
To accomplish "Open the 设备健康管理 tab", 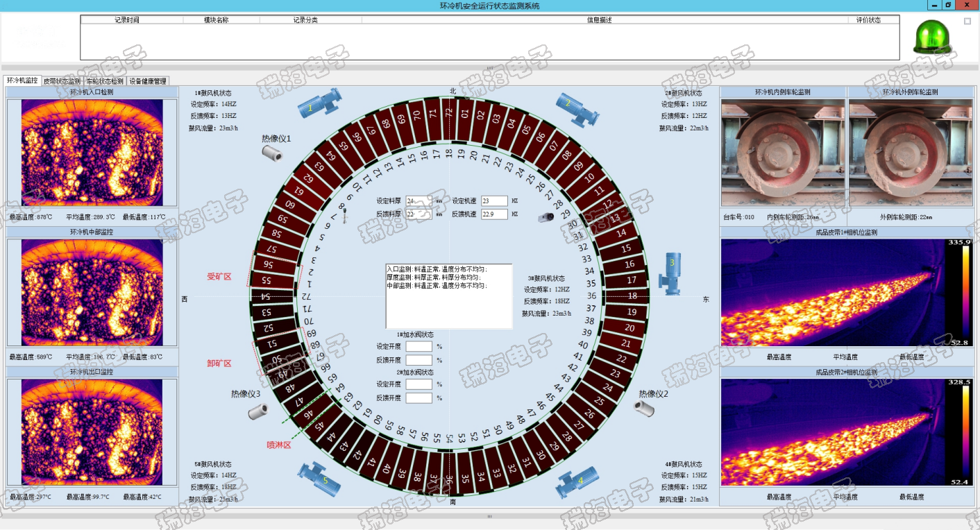I will (x=147, y=81).
